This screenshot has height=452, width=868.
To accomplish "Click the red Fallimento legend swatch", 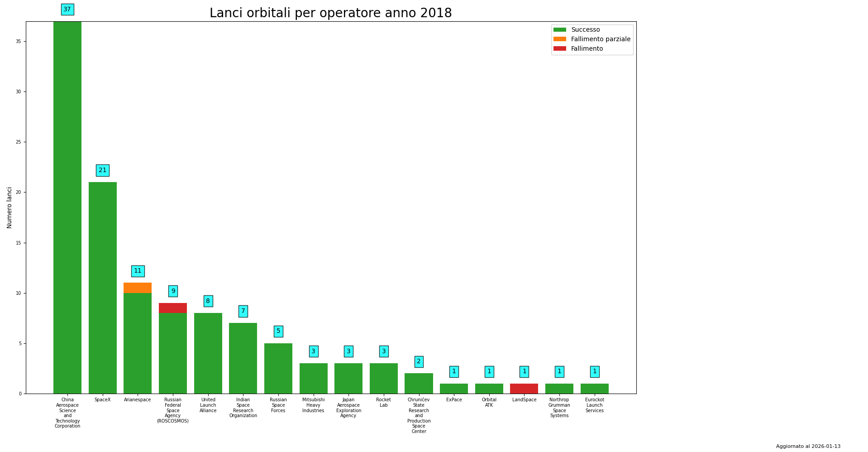I will point(559,49).
